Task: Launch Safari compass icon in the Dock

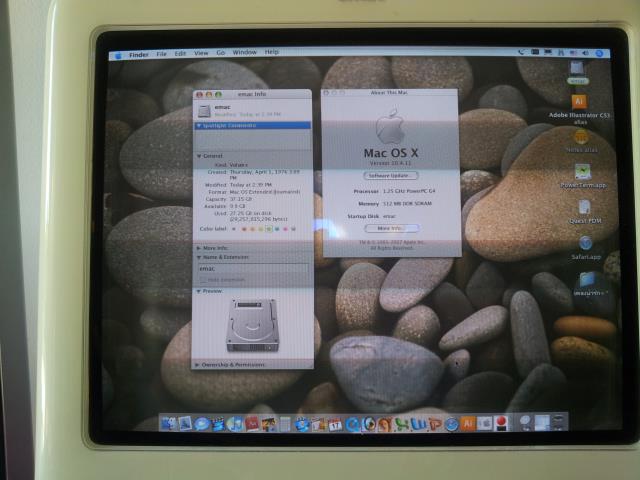Action: coord(451,424)
